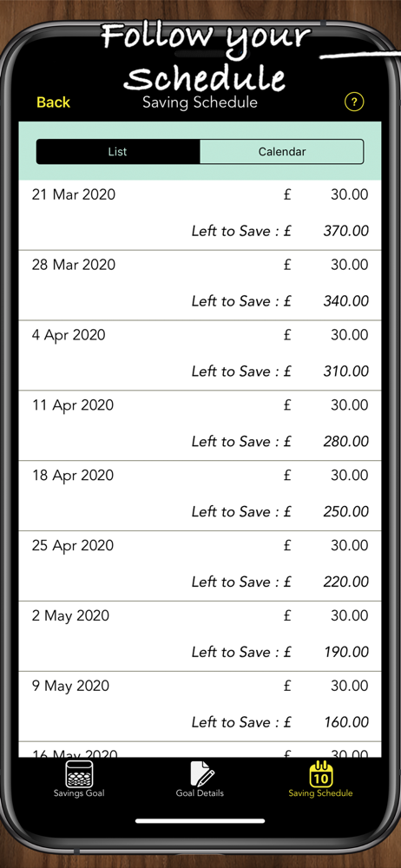Image resolution: width=401 pixels, height=868 pixels.
Task: Choose the 18 Apr 2020 entry
Action: [200, 496]
